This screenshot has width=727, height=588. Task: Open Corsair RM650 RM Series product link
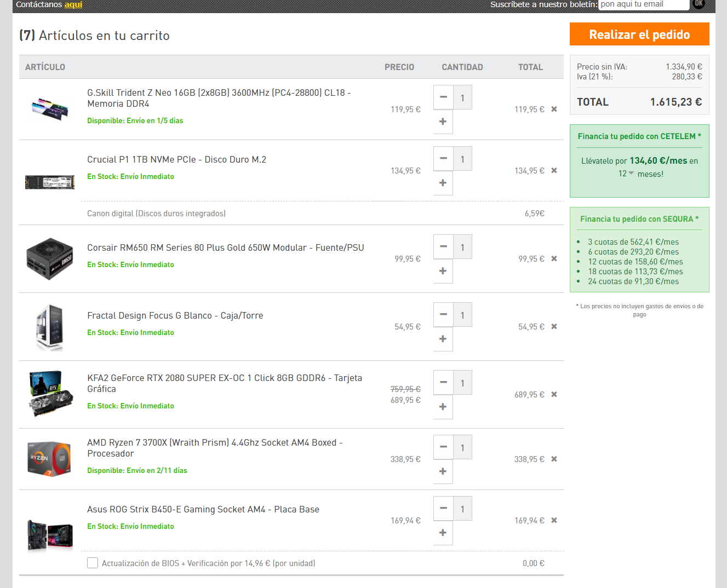pyautogui.click(x=226, y=247)
